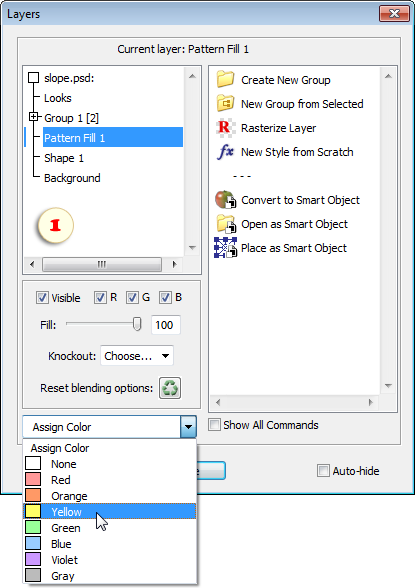
Task: Click the Rasterize Layer R icon
Action: point(225,127)
